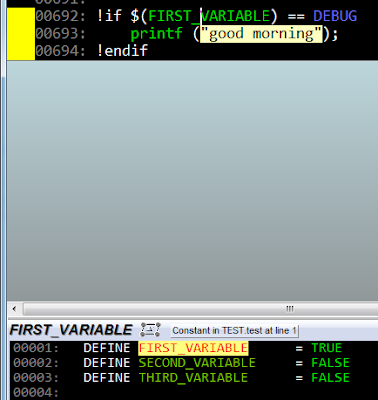Viewport: 378px width, 400px height.
Task: Click the "good morning" string literal
Action: point(261,34)
